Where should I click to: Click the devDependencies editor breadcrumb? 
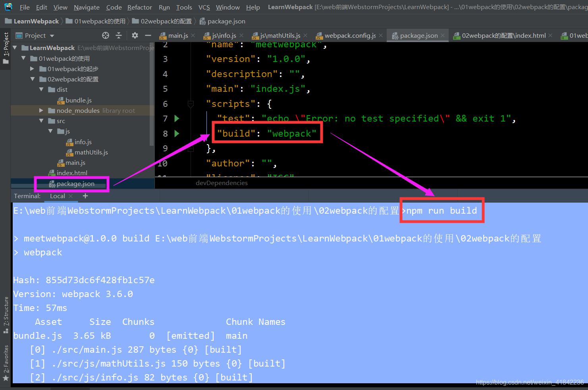(222, 183)
